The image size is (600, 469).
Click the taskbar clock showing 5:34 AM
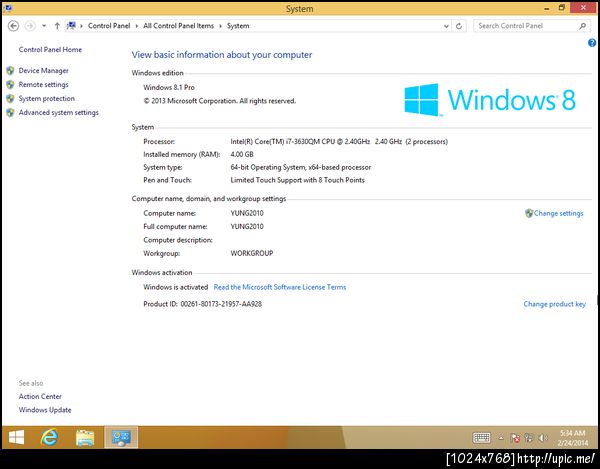coord(572,438)
